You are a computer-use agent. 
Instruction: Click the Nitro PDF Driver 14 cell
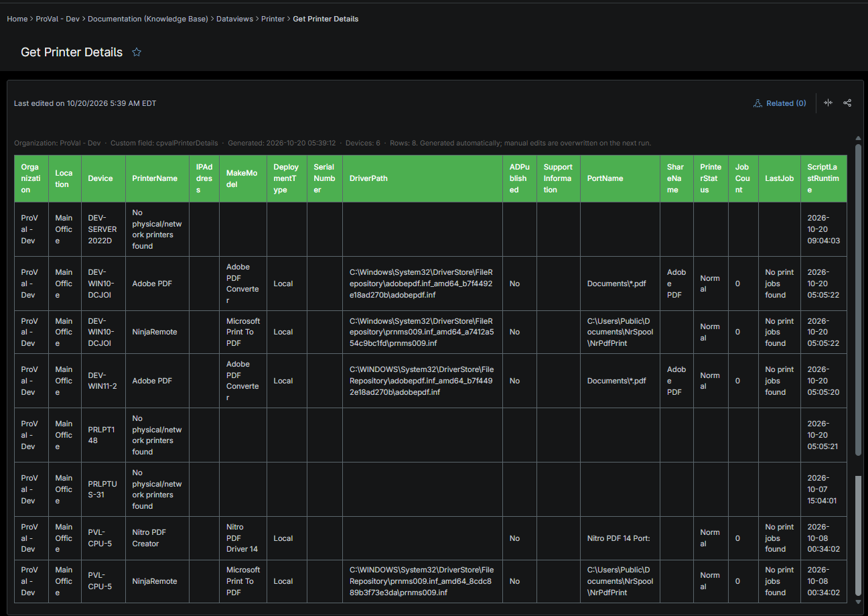[x=242, y=538]
